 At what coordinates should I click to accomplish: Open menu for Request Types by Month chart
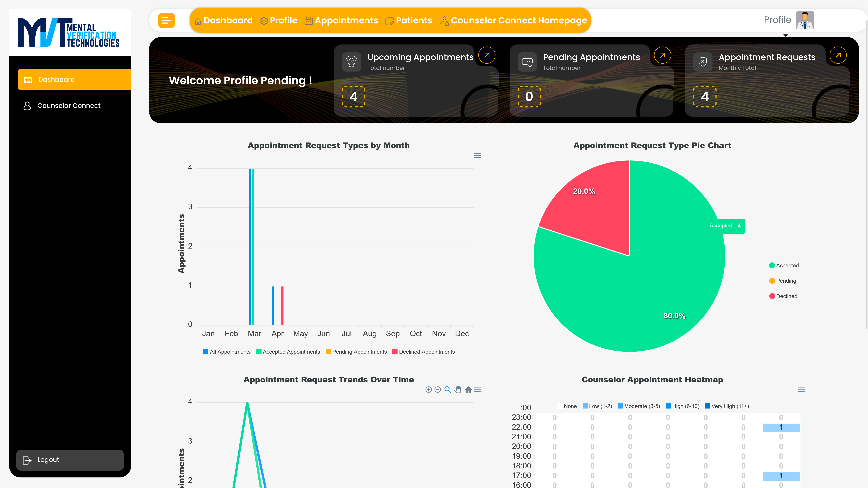click(x=477, y=156)
